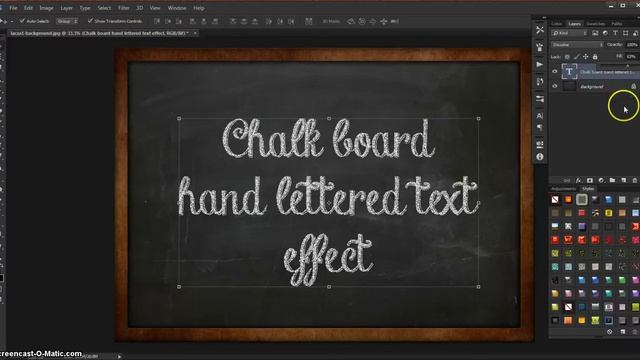This screenshot has width=640, height=360.
Task: Align bottom edges in options bar
Action: [179, 21]
